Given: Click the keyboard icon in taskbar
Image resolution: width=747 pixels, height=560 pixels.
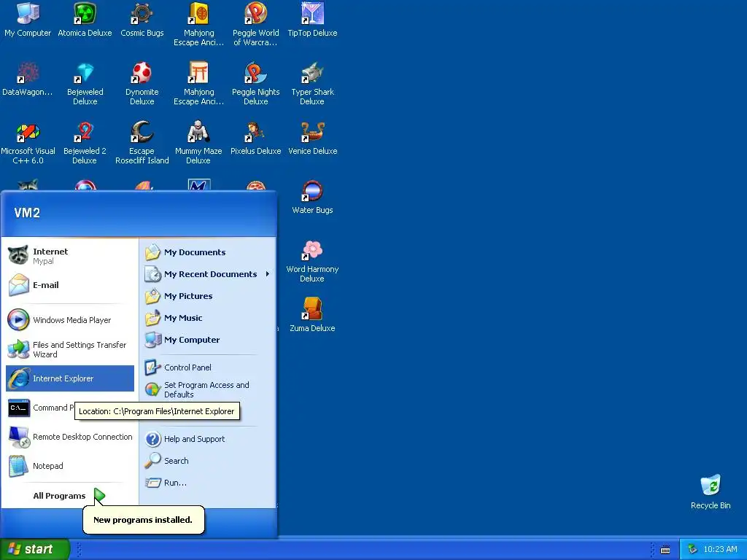Looking at the screenshot, I should [x=665, y=550].
